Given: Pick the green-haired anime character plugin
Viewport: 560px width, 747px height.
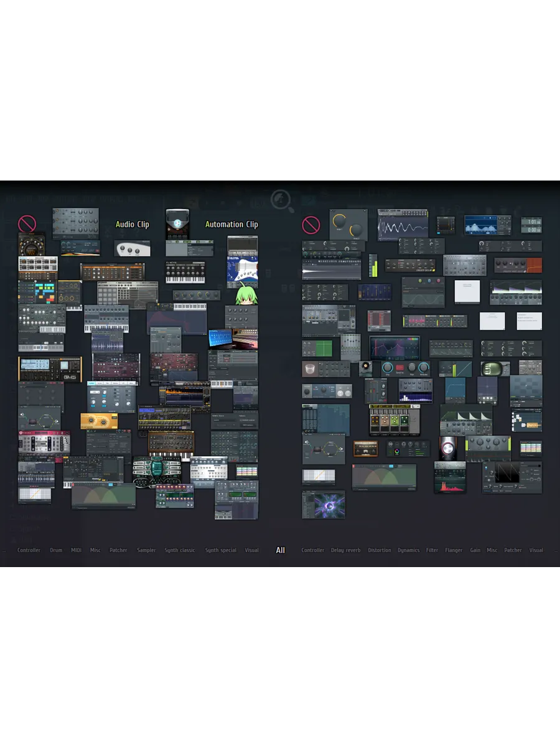Looking at the screenshot, I should coord(246,293).
